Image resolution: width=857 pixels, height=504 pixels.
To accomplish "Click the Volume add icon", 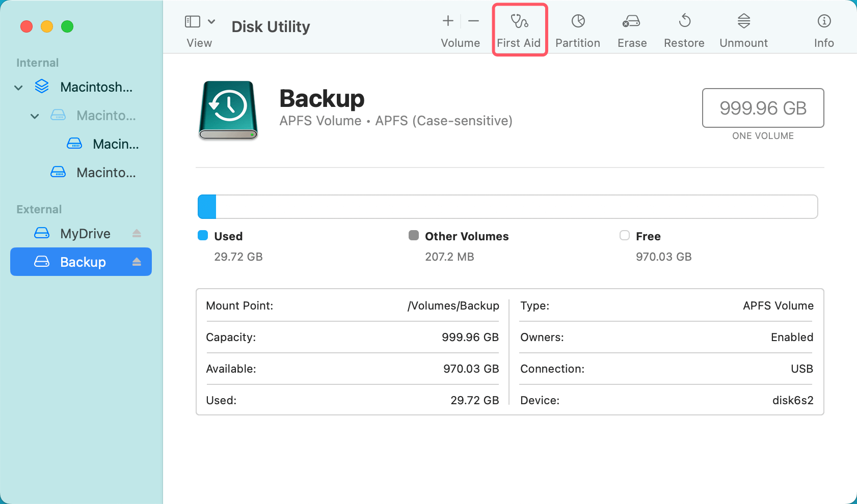I will 447,21.
